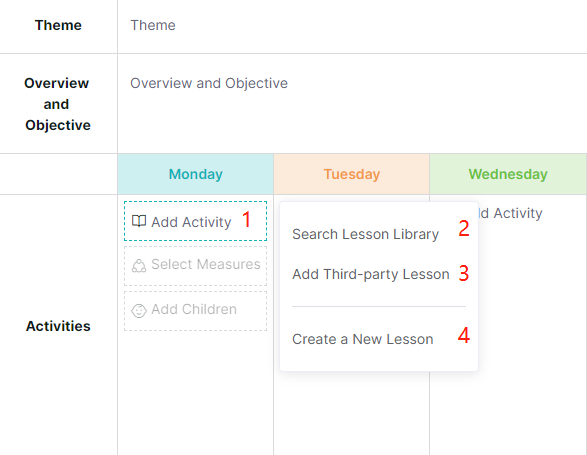The image size is (587, 455).
Task: Click the child face icon
Action: tap(139, 311)
